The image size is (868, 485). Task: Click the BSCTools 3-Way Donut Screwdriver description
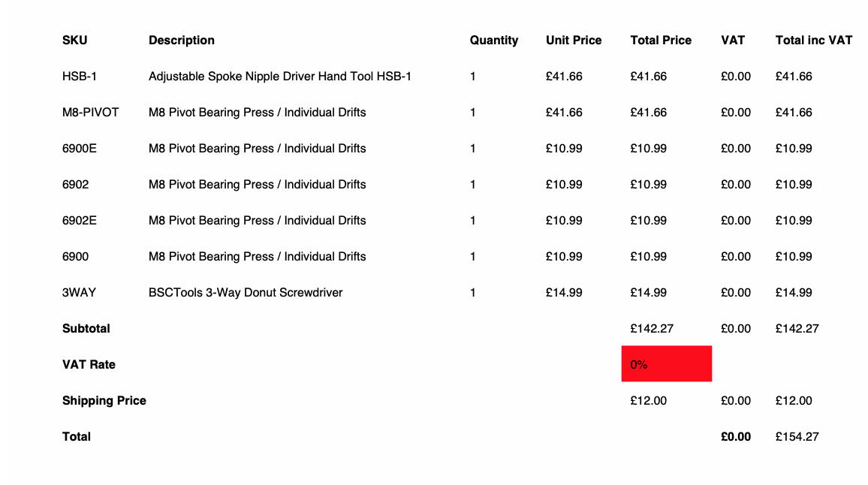tap(246, 292)
